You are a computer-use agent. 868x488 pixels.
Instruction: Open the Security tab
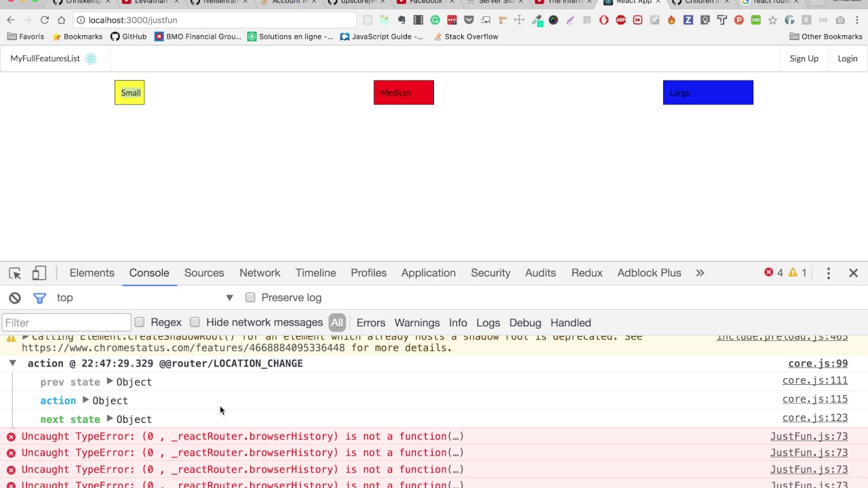(491, 273)
